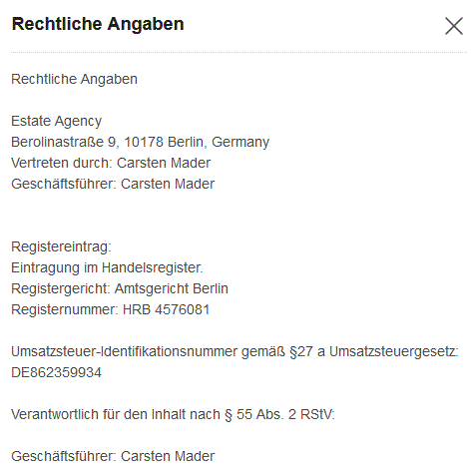Click the Registernummer: label

click(x=65, y=309)
